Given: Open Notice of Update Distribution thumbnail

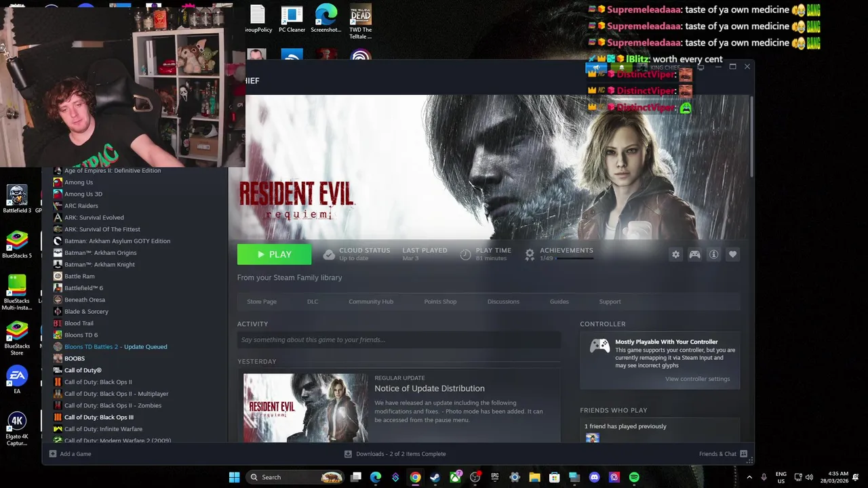Looking at the screenshot, I should click(306, 407).
